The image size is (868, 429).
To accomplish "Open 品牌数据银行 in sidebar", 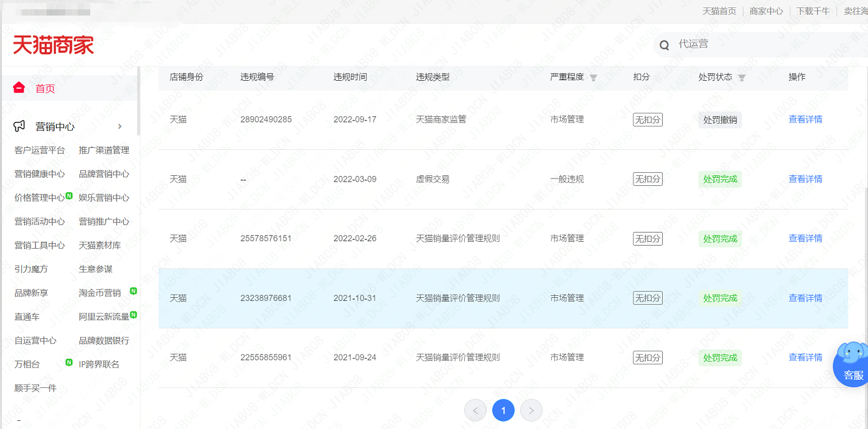I will click(x=104, y=341).
